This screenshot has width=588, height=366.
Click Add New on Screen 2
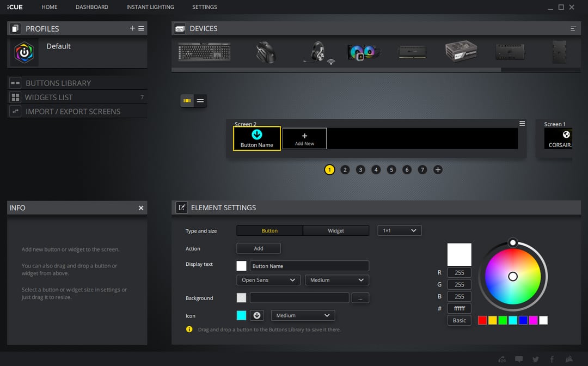point(304,138)
